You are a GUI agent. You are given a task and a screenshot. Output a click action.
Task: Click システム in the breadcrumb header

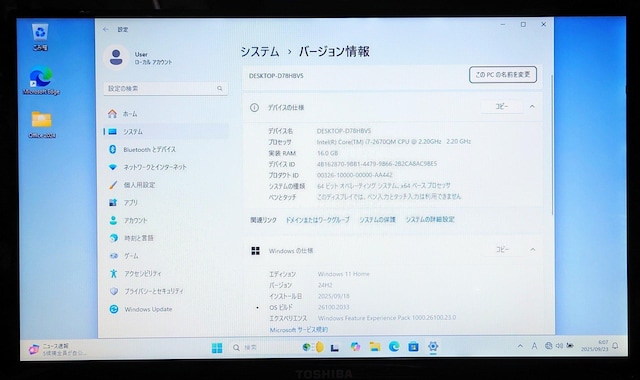(x=260, y=52)
